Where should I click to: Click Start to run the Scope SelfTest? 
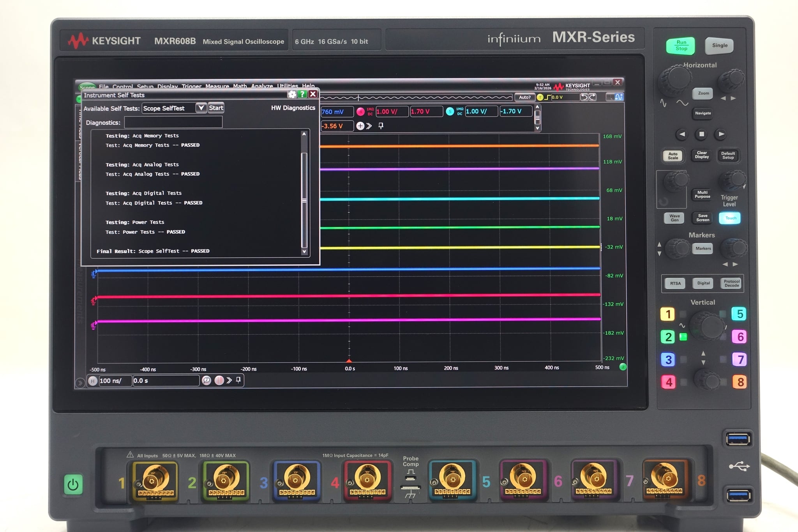[216, 108]
